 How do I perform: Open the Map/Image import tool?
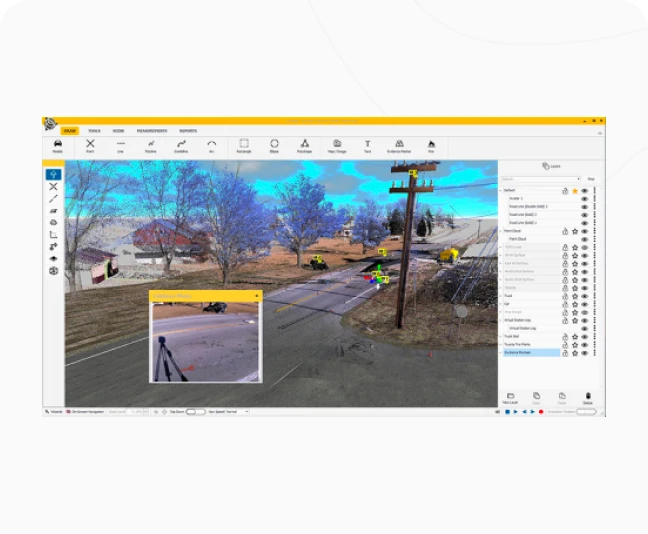(x=337, y=145)
